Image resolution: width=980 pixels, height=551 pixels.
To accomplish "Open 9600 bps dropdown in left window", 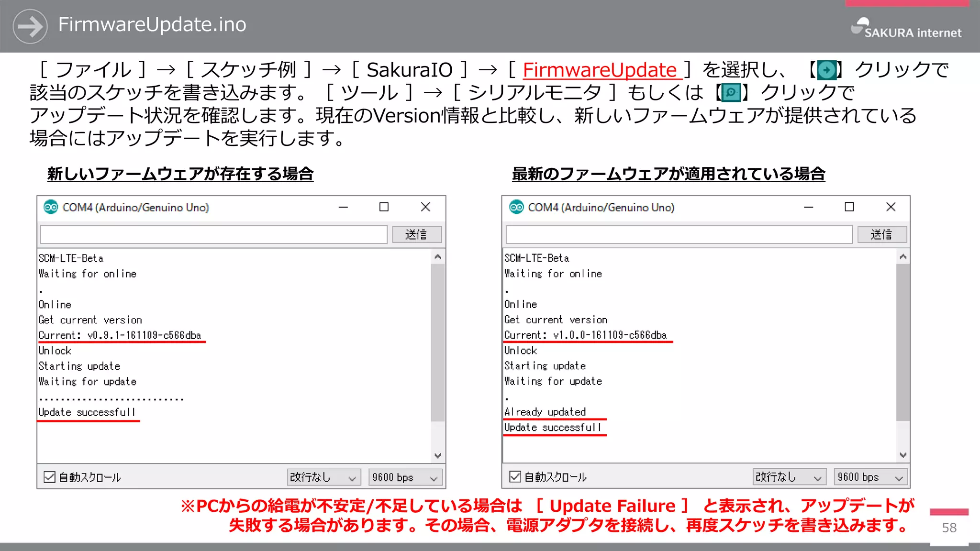I will click(405, 477).
